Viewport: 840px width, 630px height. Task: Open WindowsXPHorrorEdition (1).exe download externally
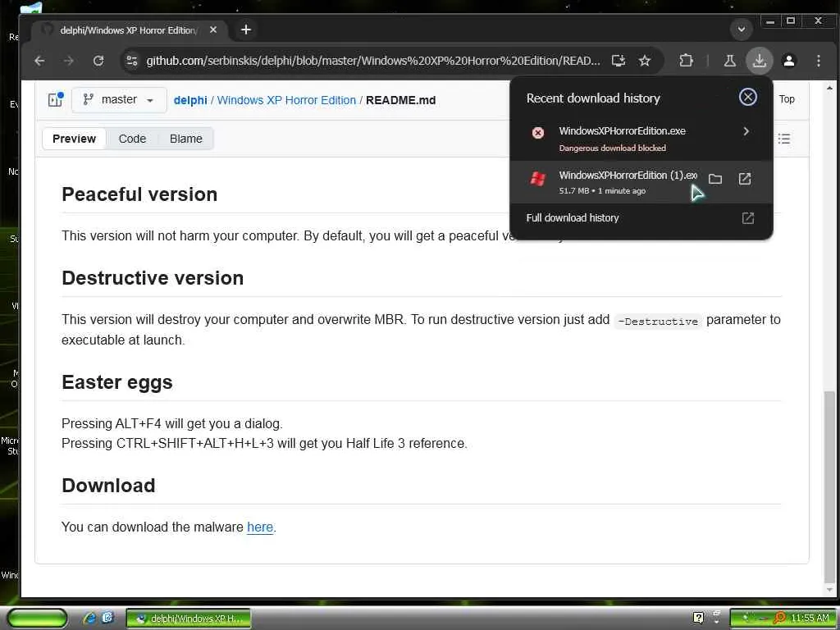coord(745,179)
